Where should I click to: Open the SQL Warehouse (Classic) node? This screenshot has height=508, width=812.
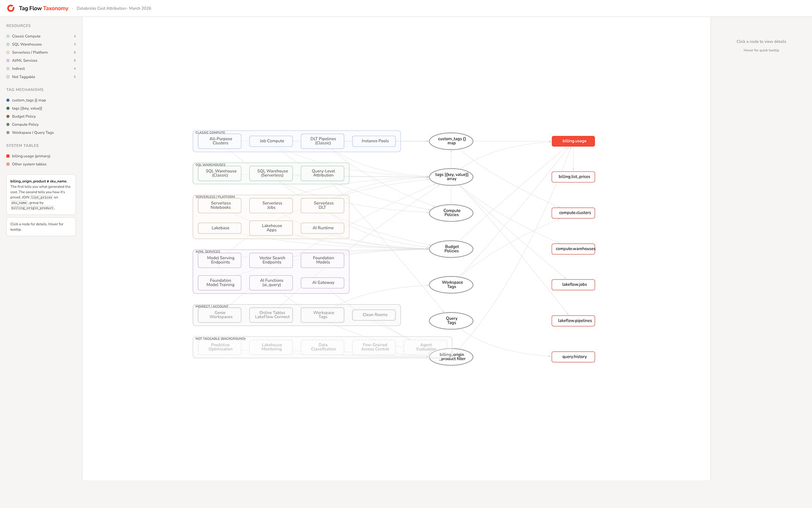220,174
